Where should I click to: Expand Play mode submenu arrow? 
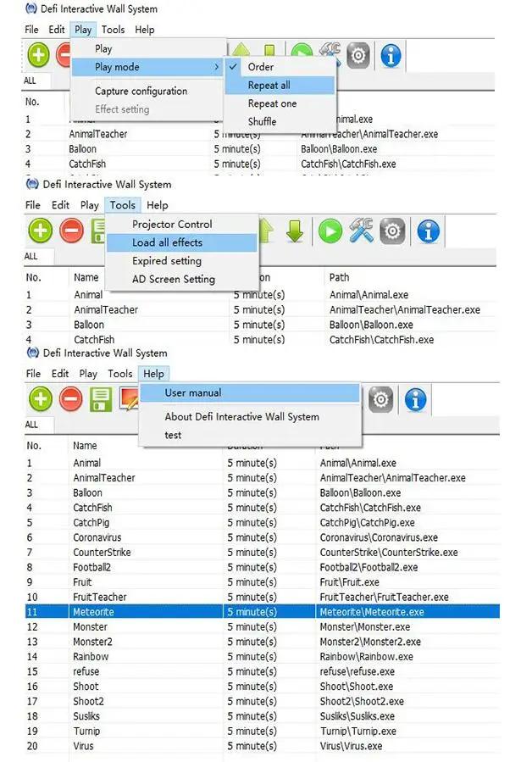(x=217, y=67)
